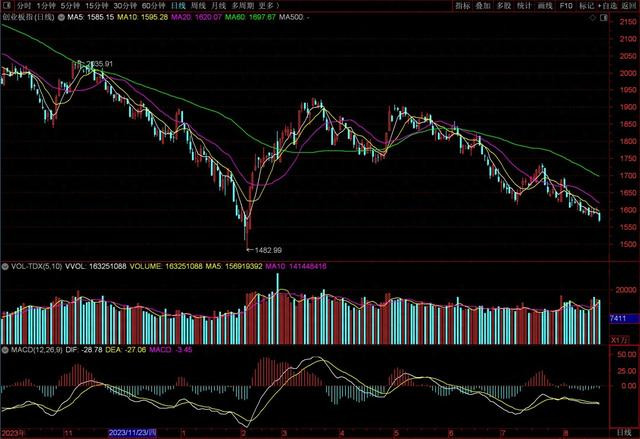Select the 15分钟 period tab

click(x=97, y=6)
